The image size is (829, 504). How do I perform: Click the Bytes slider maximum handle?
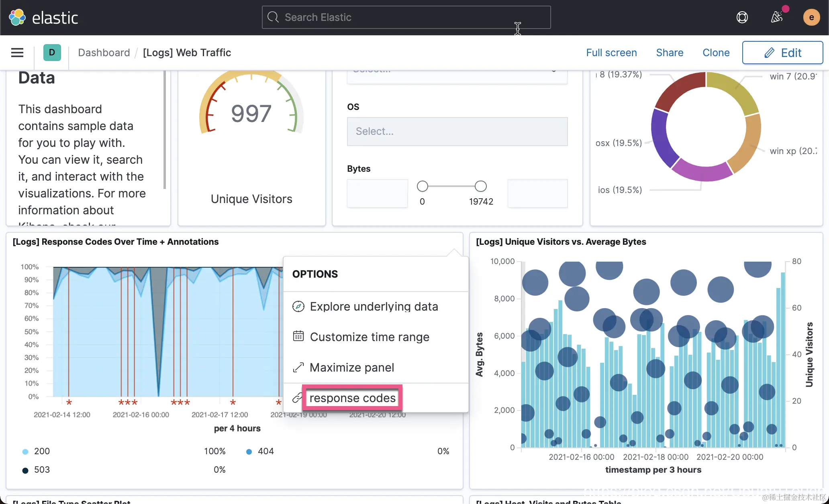[480, 186]
